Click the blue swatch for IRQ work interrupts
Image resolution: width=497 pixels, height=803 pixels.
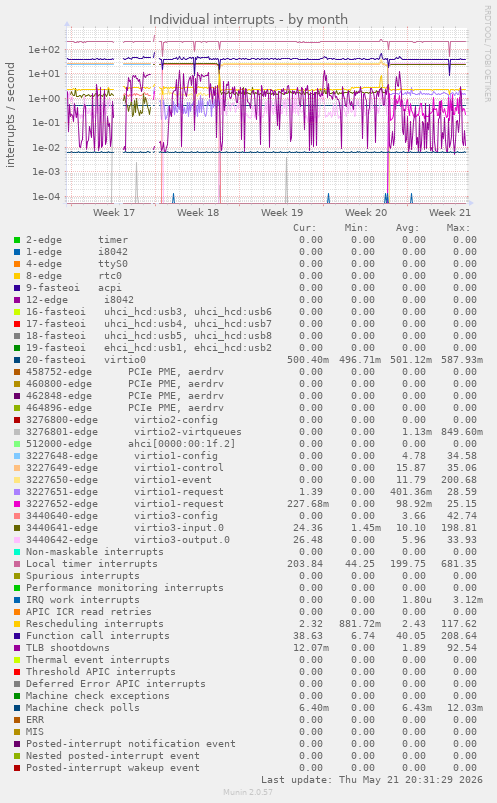tap(17, 600)
